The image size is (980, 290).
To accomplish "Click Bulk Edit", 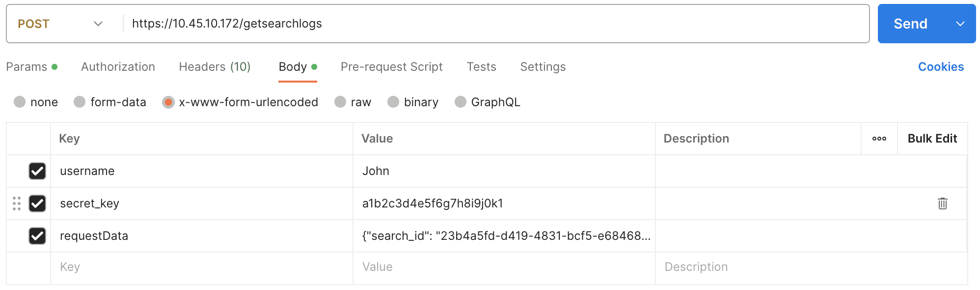I will pyautogui.click(x=932, y=139).
